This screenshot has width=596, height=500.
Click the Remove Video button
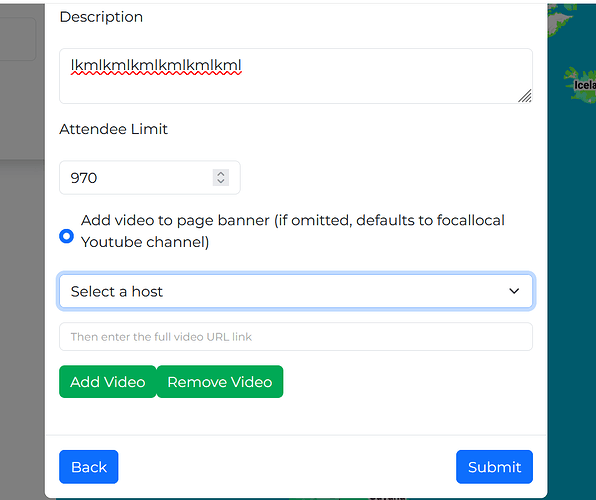point(220,382)
